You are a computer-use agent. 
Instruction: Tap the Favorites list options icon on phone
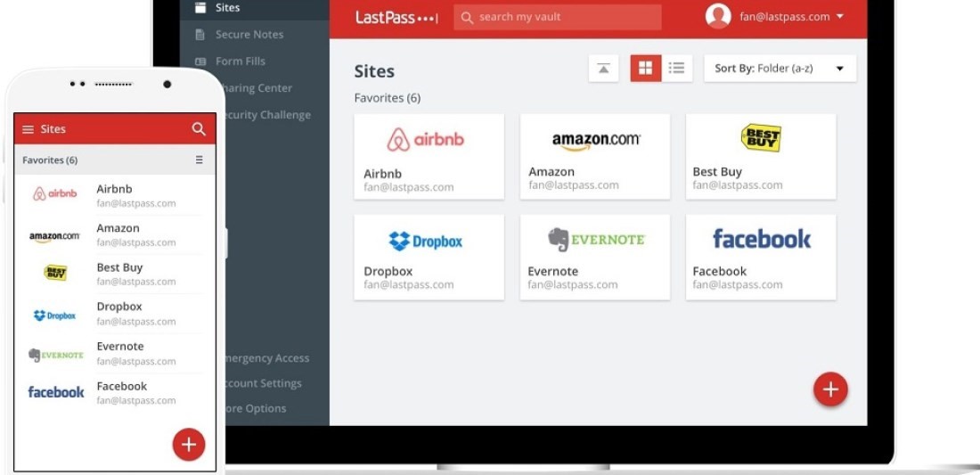(199, 160)
